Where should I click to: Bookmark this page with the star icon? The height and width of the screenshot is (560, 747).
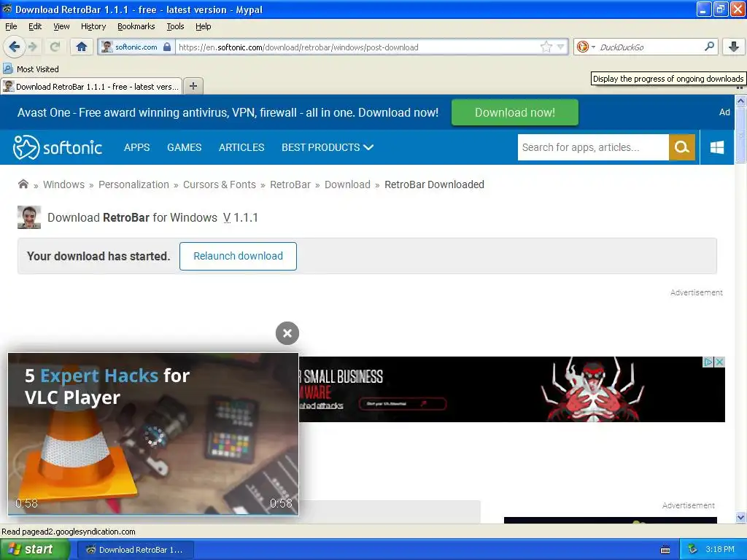pos(546,47)
